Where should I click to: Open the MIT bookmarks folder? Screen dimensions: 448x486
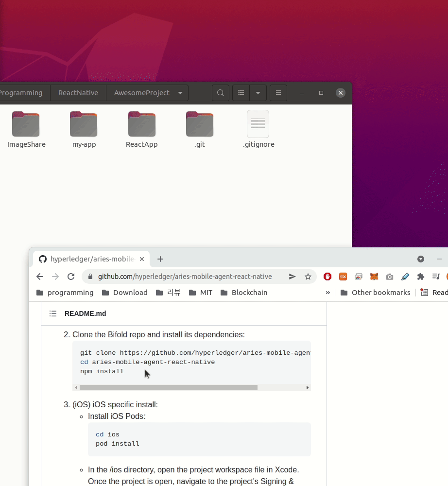pos(201,293)
